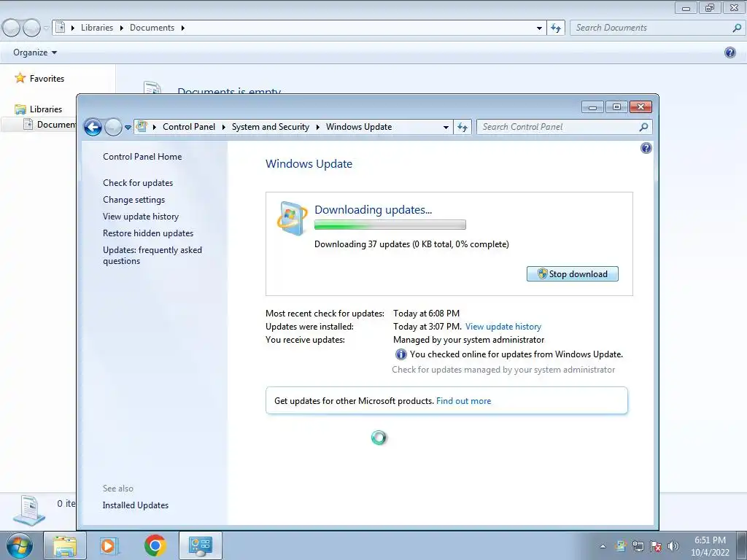Open Updates: frequently asked questions
The width and height of the screenshot is (747, 560).
tap(152, 255)
